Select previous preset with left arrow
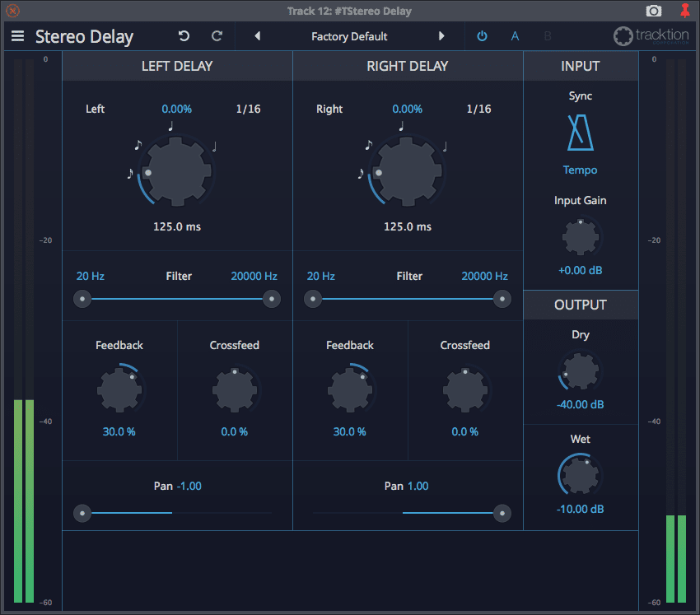 point(258,36)
